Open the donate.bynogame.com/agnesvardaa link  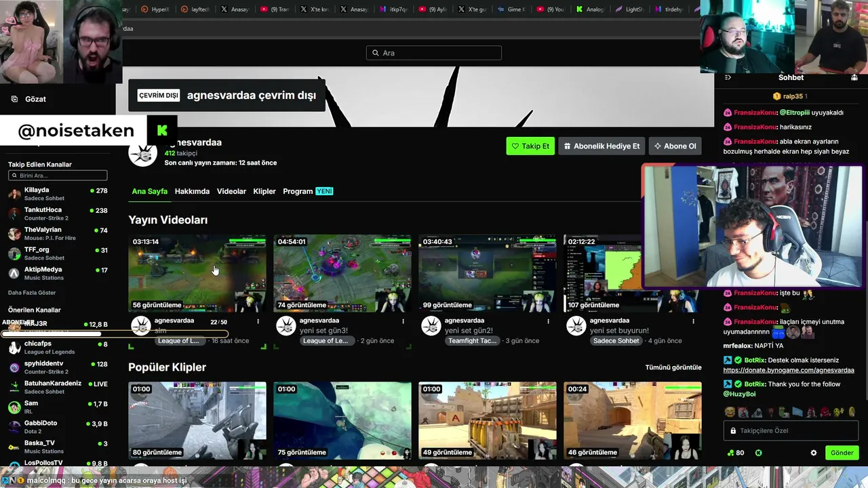coord(789,370)
